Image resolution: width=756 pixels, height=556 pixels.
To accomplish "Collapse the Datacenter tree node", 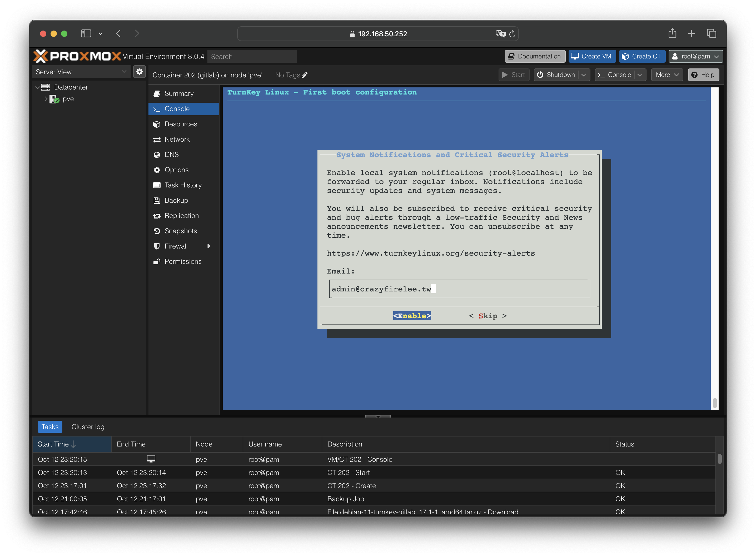I will point(37,87).
